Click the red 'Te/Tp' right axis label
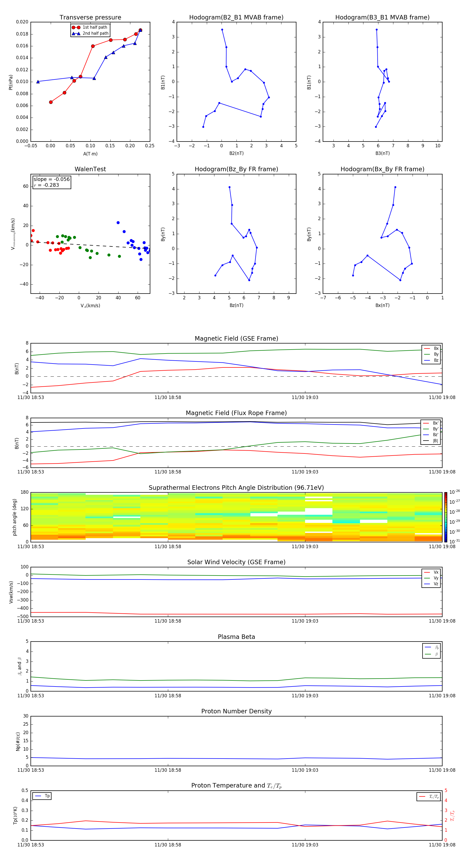The width and height of the screenshot is (473, 868). click(453, 816)
